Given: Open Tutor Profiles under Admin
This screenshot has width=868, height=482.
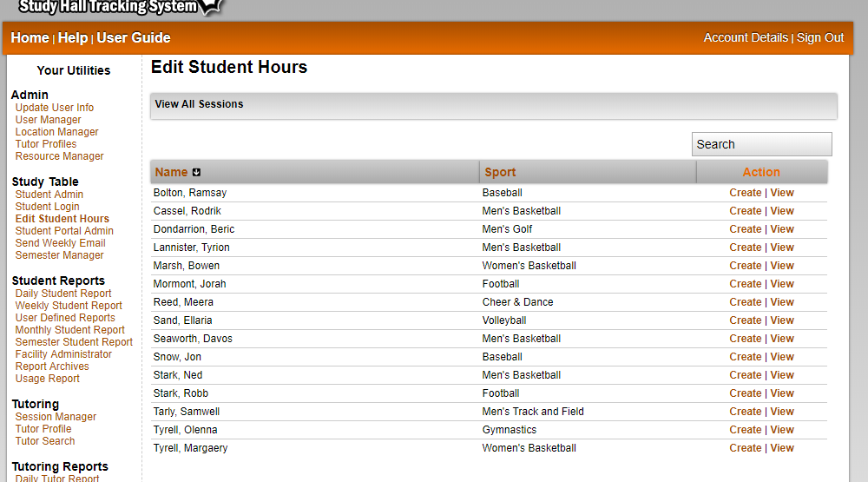Looking at the screenshot, I should (x=46, y=144).
